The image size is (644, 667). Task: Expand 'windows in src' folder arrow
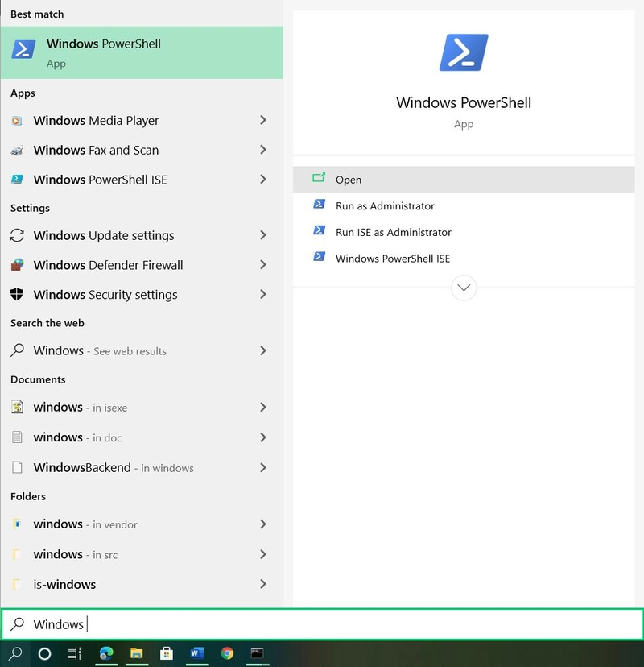click(263, 554)
